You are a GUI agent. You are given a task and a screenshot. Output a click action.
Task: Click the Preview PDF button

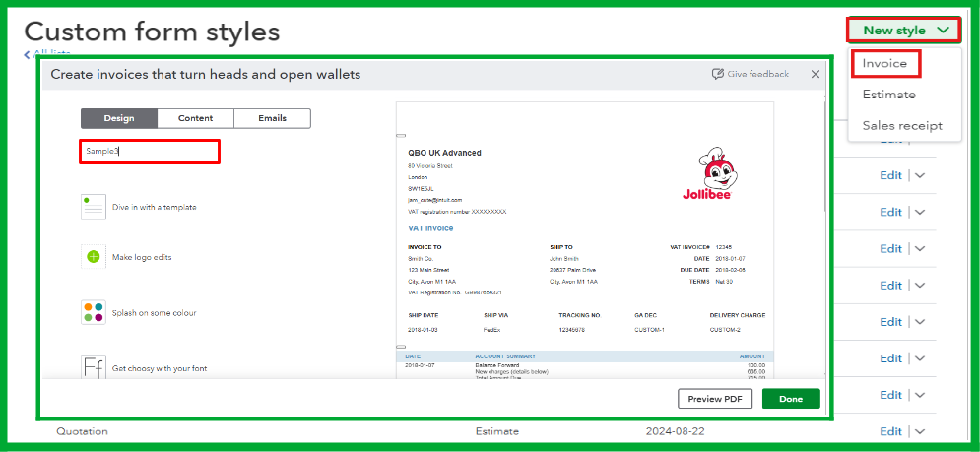pyautogui.click(x=715, y=399)
